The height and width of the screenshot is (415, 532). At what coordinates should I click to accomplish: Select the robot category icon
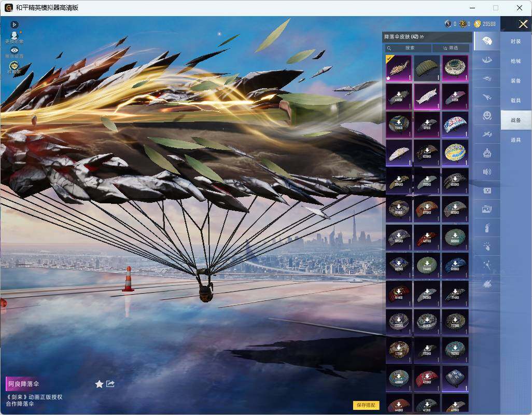487,154
